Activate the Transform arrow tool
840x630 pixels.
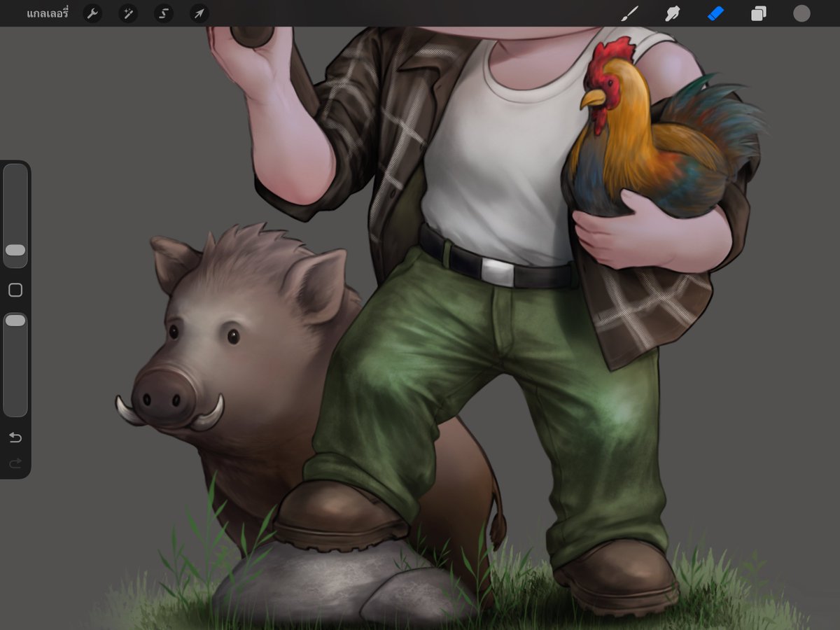pos(199,13)
